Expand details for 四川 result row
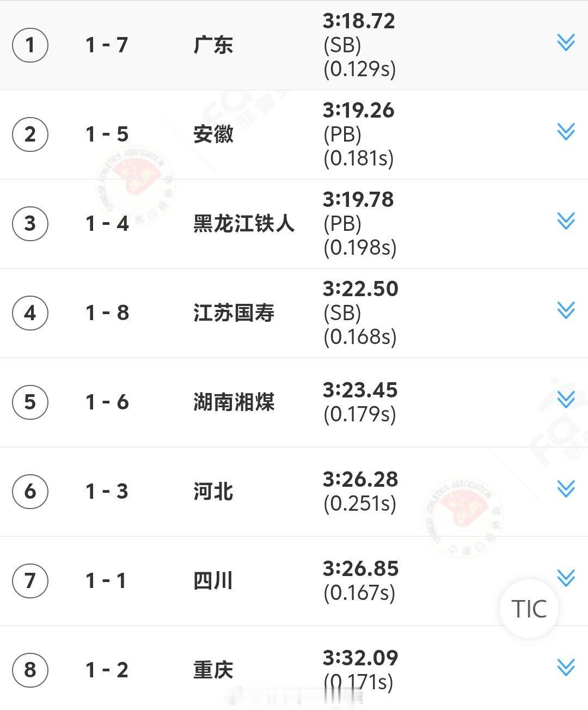This screenshot has height=710, width=588. coord(566,578)
